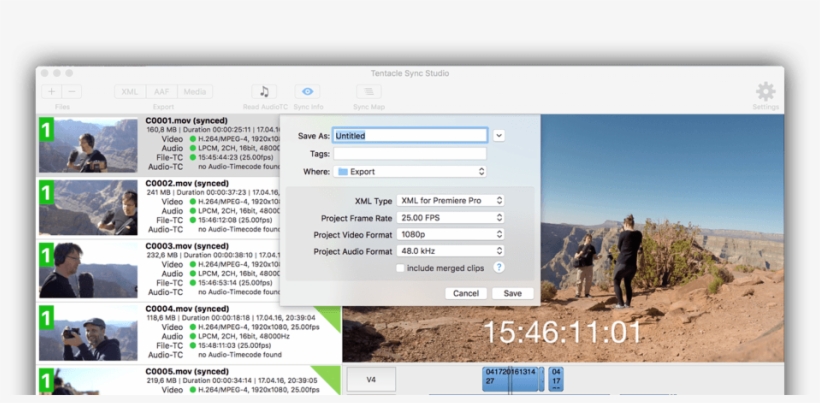Viewport: 820px width, 403px height.
Task: Click green status dot for C0004 Video
Action: coord(192,327)
